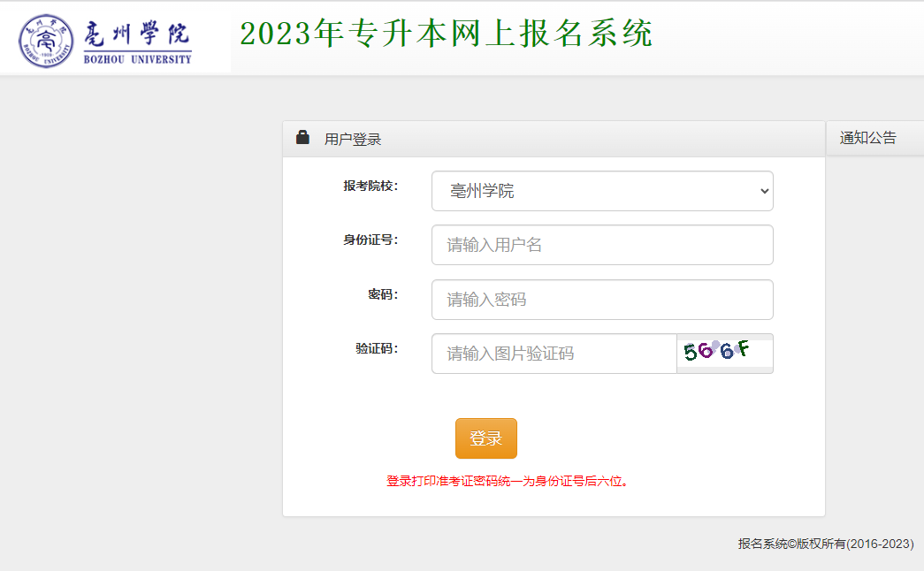924x571 pixels.
Task: Click the 身份证号 field label
Action: click(370, 240)
